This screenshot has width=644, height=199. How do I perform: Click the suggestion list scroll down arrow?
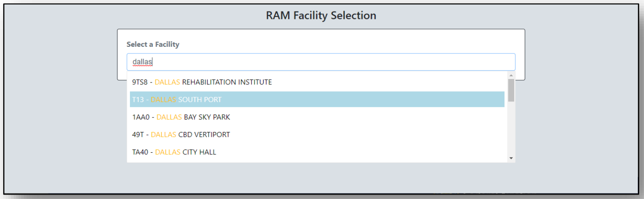point(511,158)
